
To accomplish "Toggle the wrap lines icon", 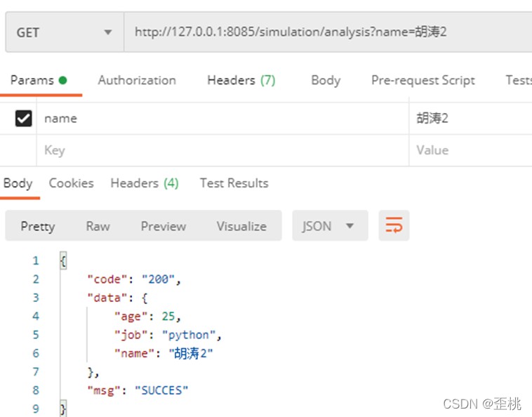I will [394, 225].
